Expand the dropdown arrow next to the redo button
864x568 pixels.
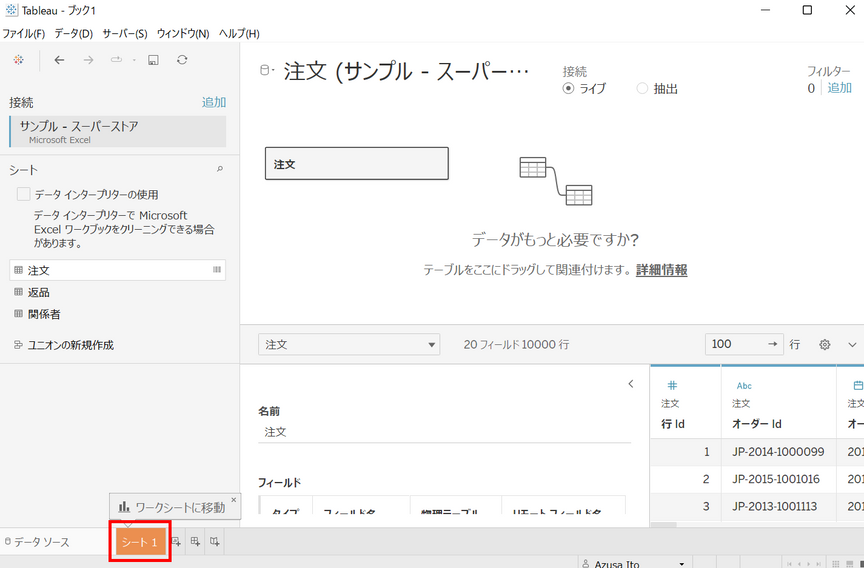click(x=134, y=60)
